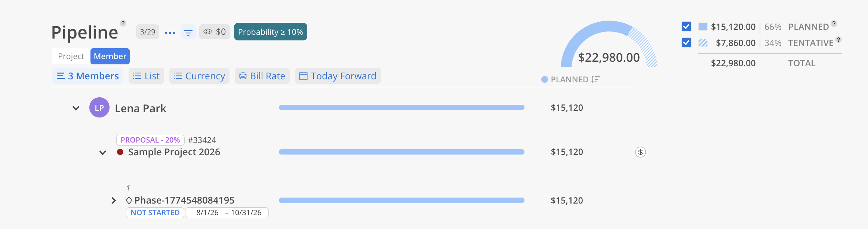
Task: Open the 3 Members filter
Action: (88, 76)
